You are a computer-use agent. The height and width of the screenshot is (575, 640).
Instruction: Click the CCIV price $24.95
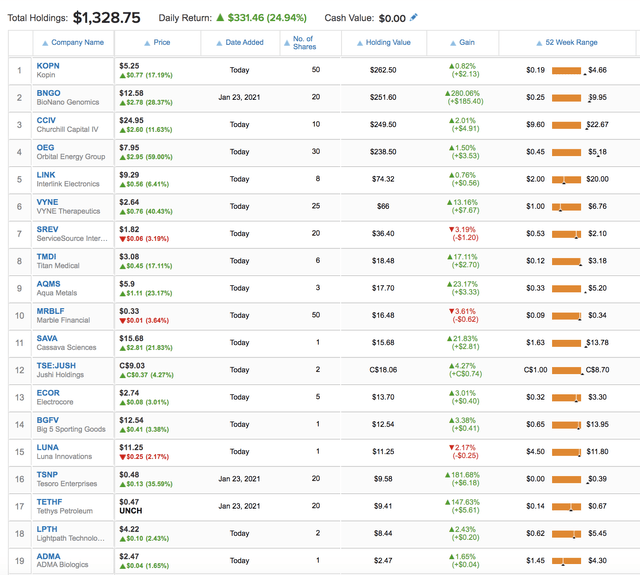[x=129, y=120]
